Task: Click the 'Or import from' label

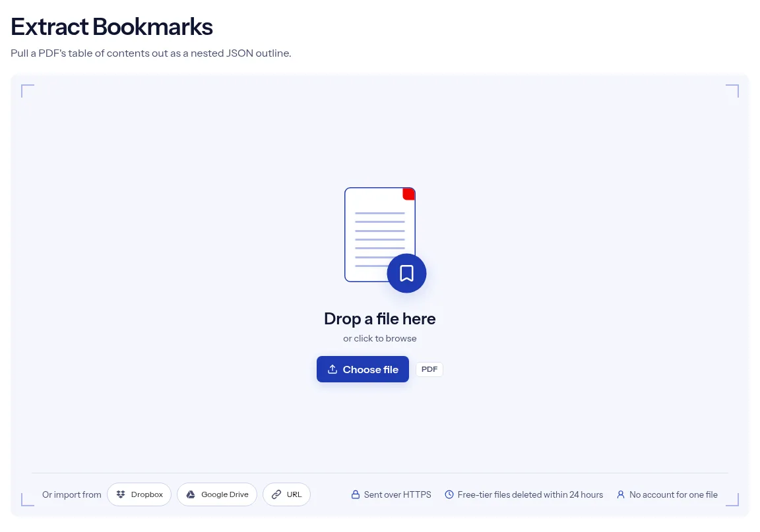Action: click(x=72, y=494)
